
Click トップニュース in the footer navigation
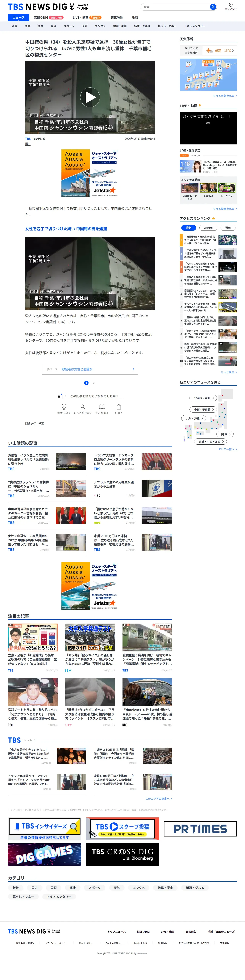click(x=116, y=931)
